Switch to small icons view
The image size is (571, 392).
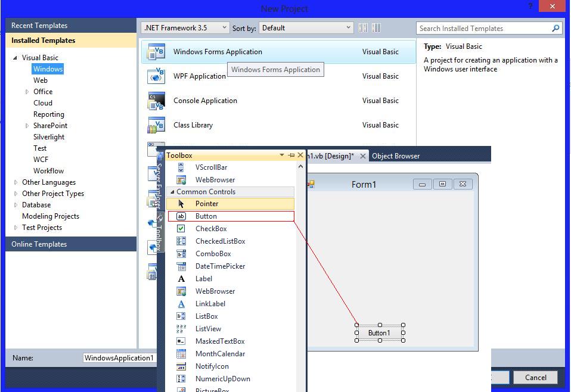pos(363,27)
